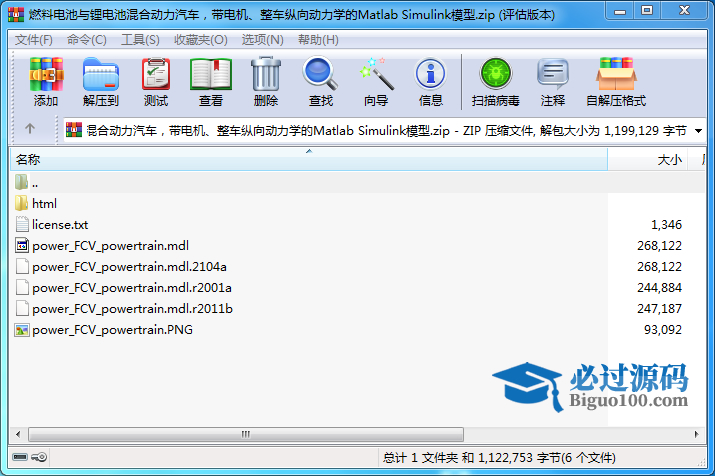Image resolution: width=715 pixels, height=476 pixels.
Task: Minimize the WinRAR window
Action: click(620, 11)
